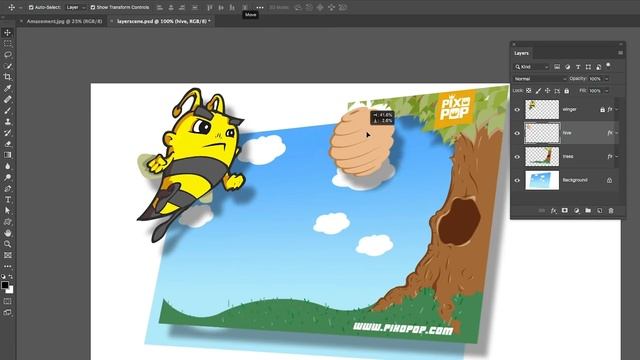Select the History Brush tool
The image size is (640, 360).
[7, 133]
